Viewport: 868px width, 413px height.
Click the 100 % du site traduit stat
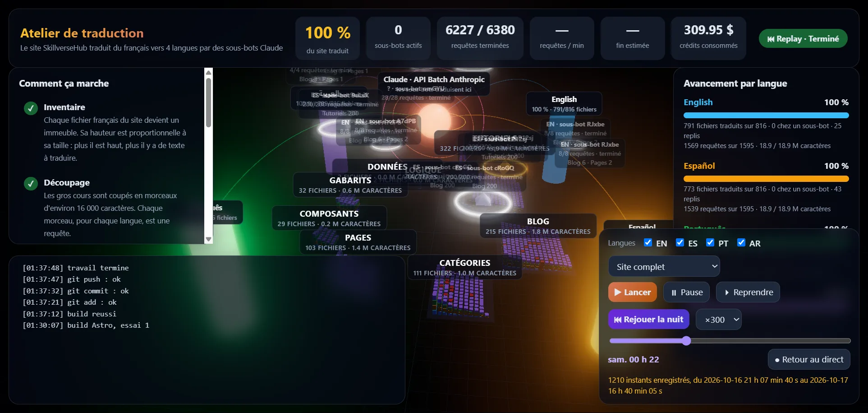point(328,38)
